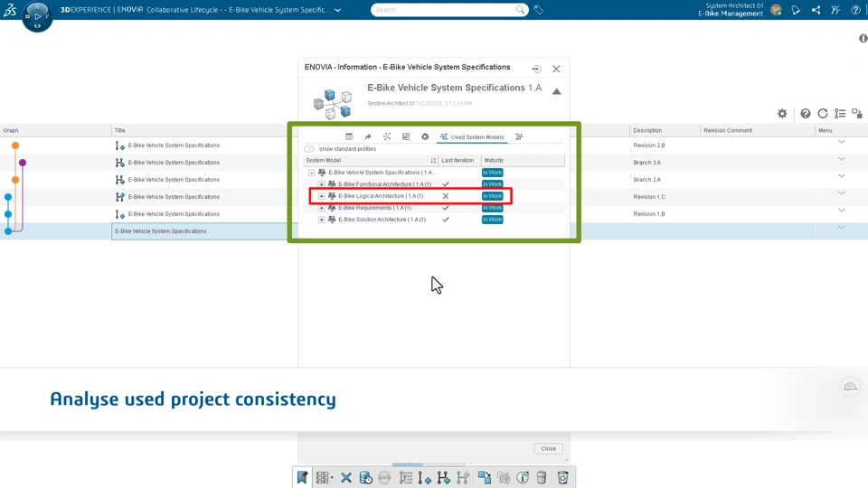
Task: Click the information icon in bottom toolbar
Action: click(523, 477)
